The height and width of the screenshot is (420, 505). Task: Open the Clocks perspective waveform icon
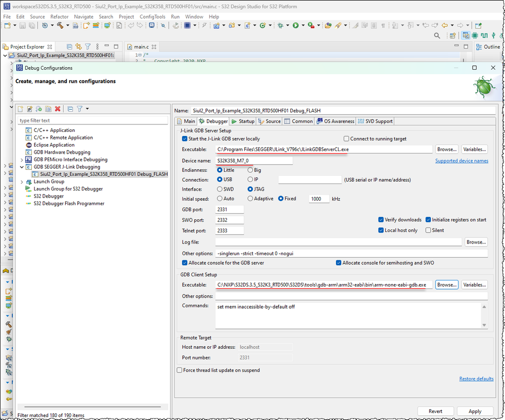(484, 35)
